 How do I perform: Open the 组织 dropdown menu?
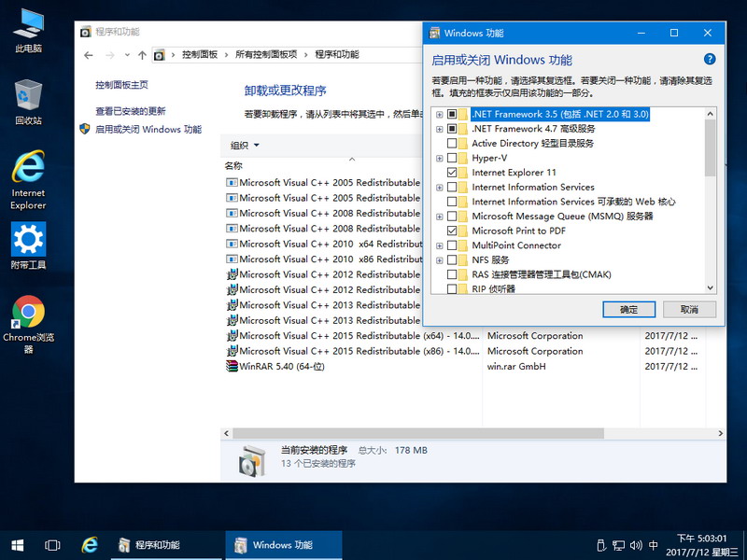click(245, 146)
